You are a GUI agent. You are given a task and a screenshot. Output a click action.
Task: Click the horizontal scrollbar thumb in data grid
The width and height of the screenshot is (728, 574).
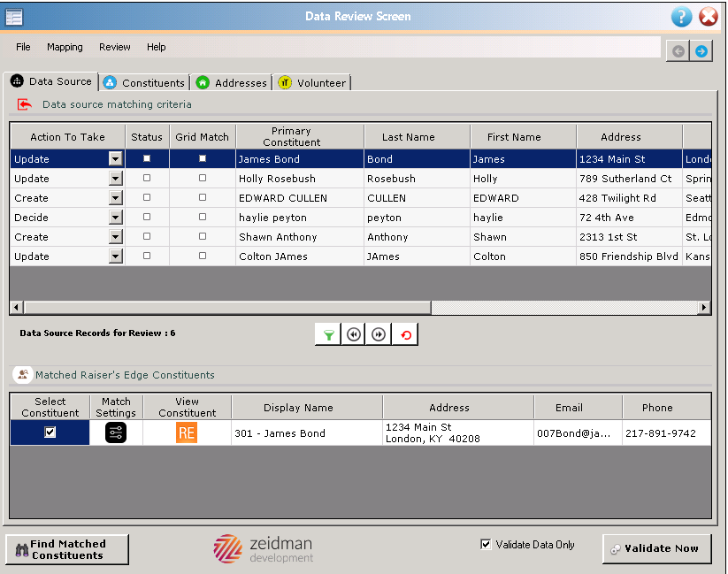[227, 307]
